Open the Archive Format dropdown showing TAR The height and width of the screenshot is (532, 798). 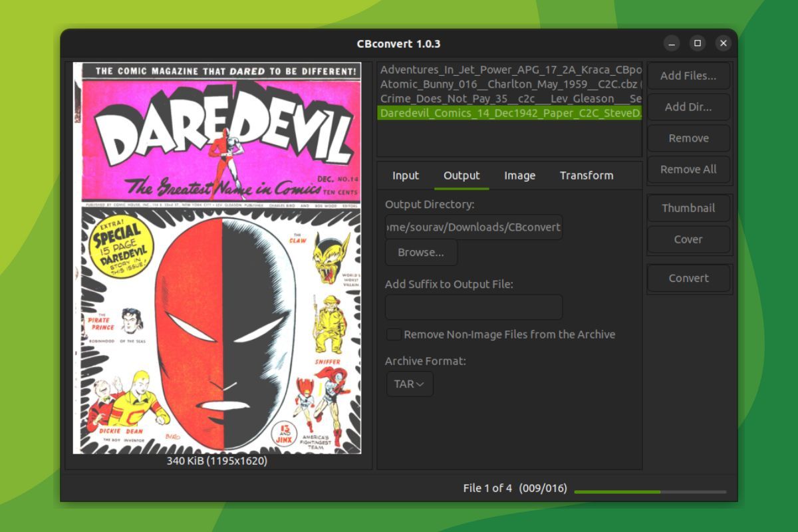(409, 384)
